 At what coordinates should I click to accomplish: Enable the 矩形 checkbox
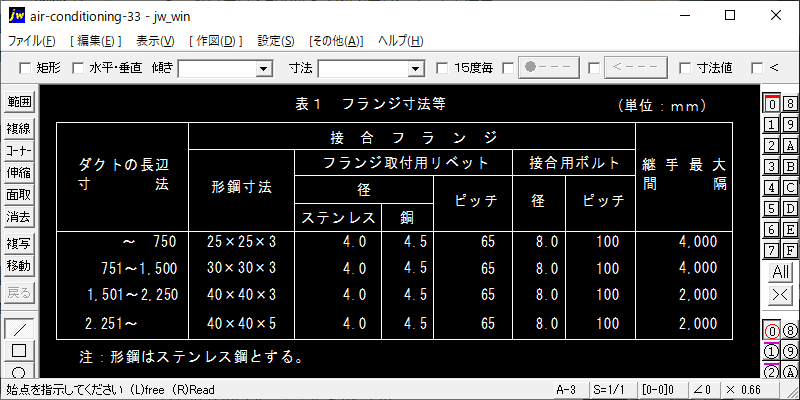[24, 68]
